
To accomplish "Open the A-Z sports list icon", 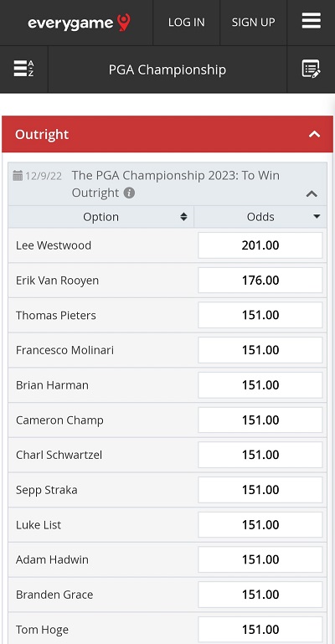I will point(23,69).
